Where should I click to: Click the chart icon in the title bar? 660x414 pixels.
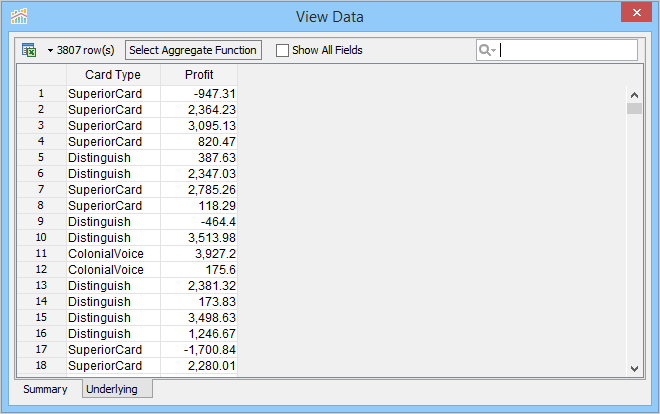[19, 16]
